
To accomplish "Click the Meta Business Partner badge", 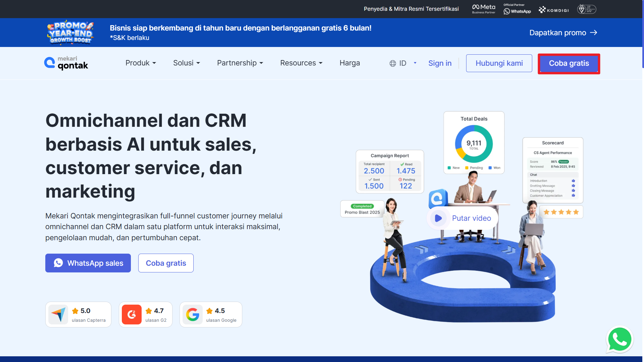I will [x=483, y=9].
